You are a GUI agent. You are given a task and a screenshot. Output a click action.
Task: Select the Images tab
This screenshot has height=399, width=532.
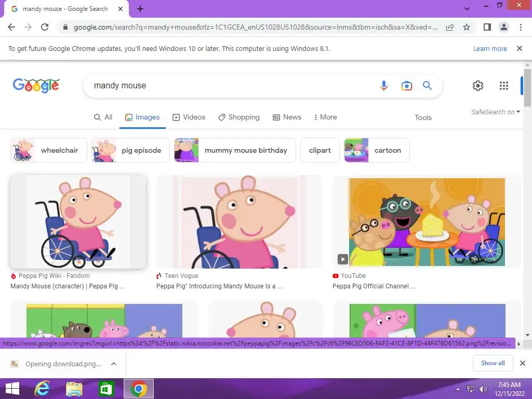(142, 117)
